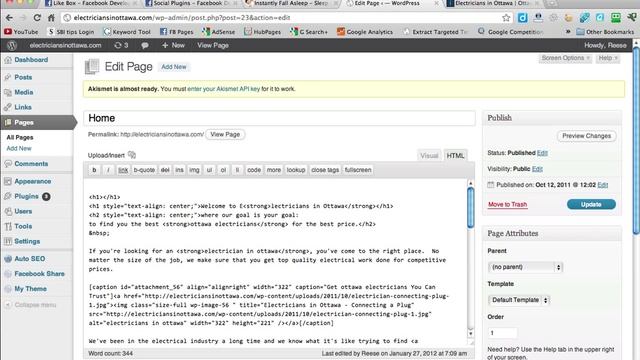The width and height of the screenshot is (640, 360).
Task: Open fullscreen editor mode
Action: [x=358, y=170]
